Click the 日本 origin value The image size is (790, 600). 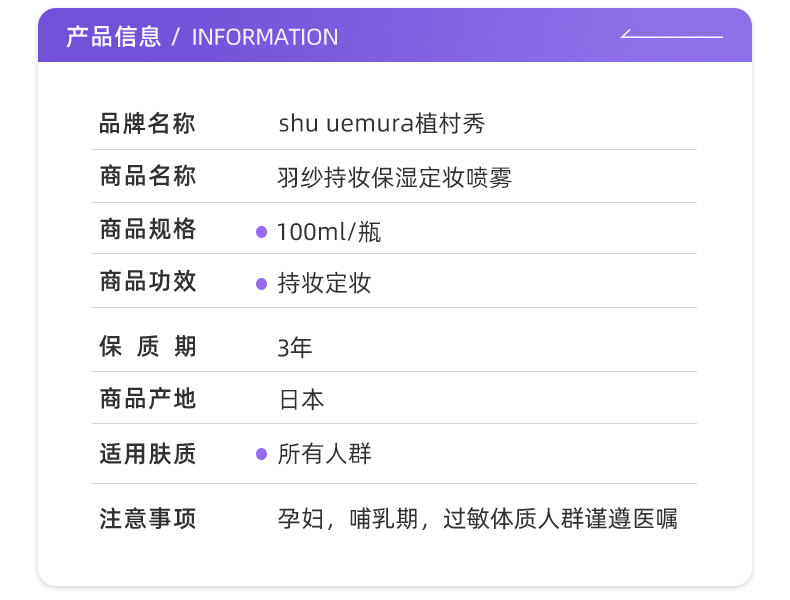[x=301, y=400]
